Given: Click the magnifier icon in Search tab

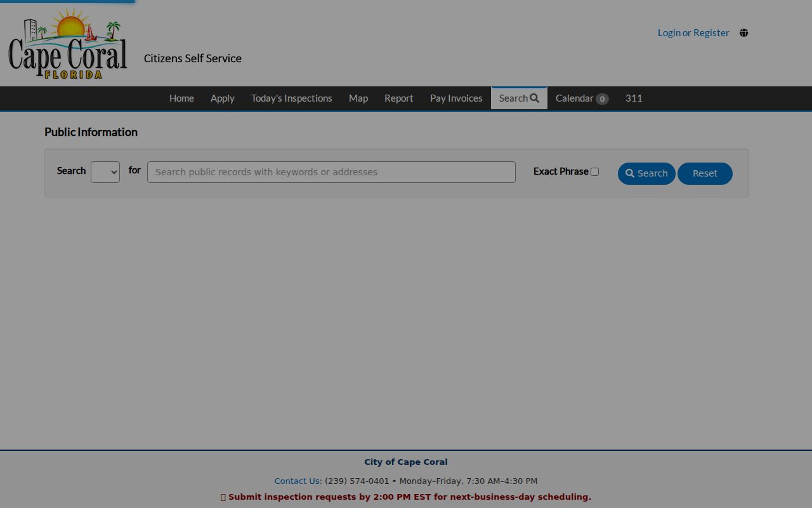Looking at the screenshot, I should 535,98.
